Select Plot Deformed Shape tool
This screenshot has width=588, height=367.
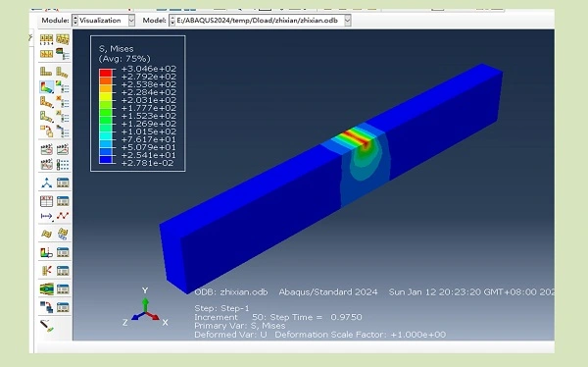point(63,72)
